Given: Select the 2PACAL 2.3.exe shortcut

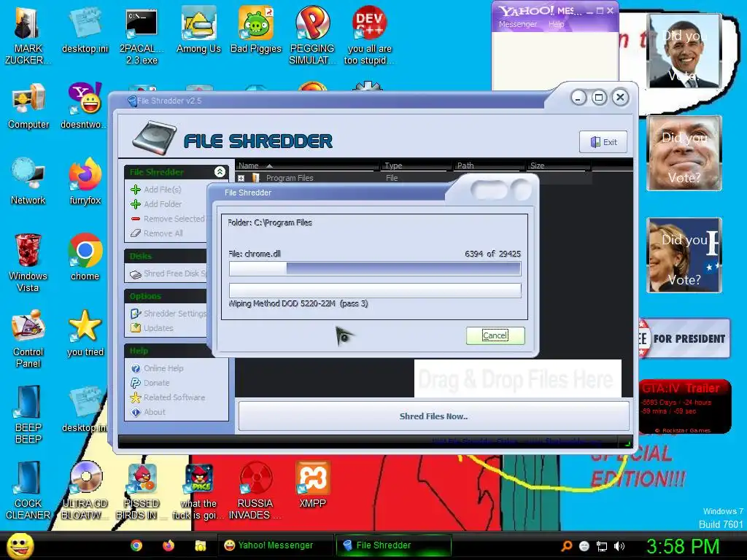Looking at the screenshot, I should [142, 36].
